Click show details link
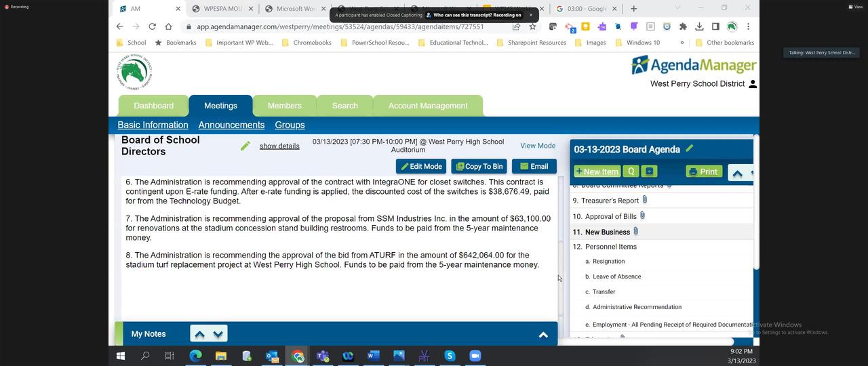 279,146
